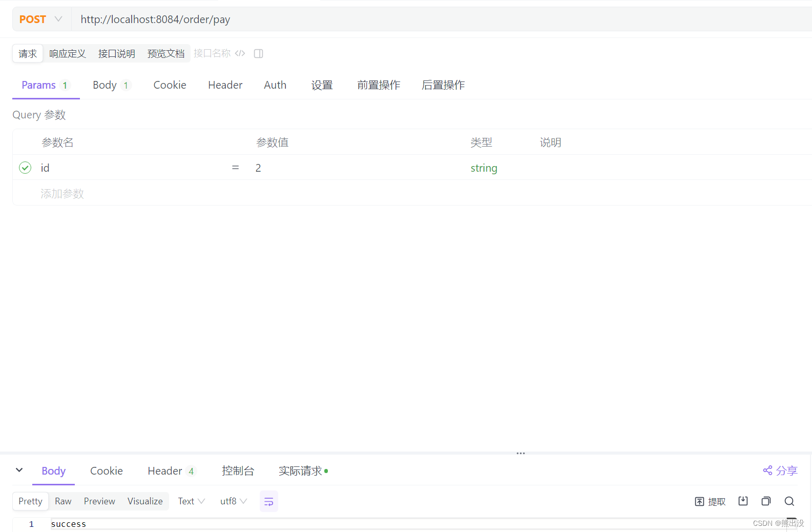Screen dimensions: 812x532
Task: Go to the Auth tab
Action: click(x=275, y=85)
